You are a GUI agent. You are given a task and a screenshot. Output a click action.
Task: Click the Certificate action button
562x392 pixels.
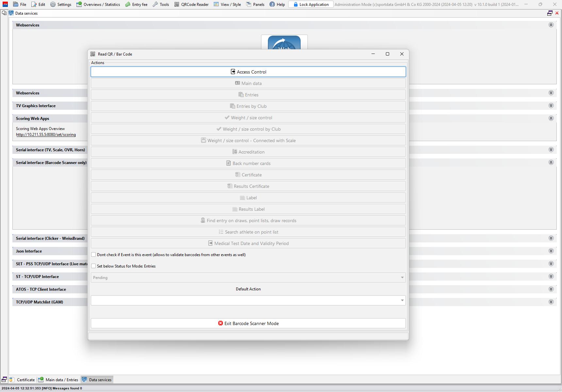(x=248, y=174)
